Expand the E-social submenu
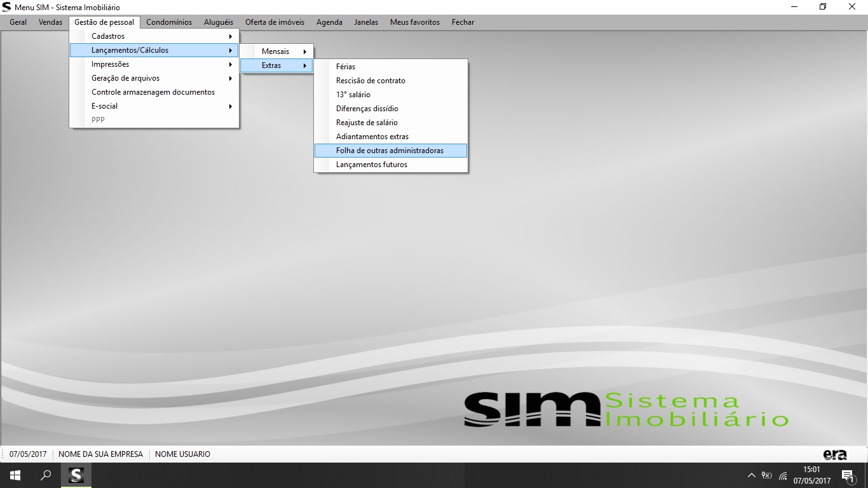This screenshot has width=868, height=488. click(154, 106)
